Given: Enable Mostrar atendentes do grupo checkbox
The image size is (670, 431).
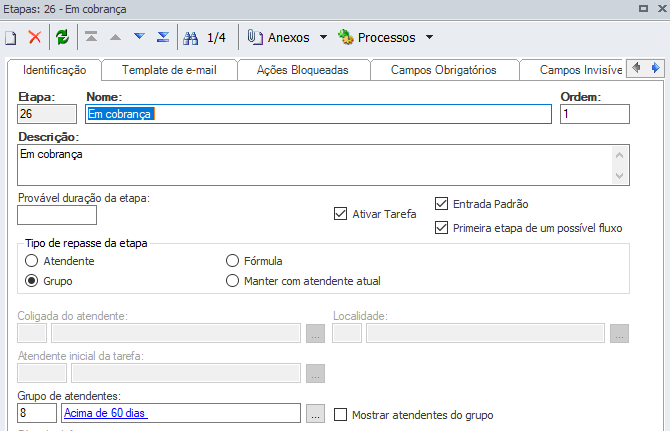Looking at the screenshot, I should point(340,414).
